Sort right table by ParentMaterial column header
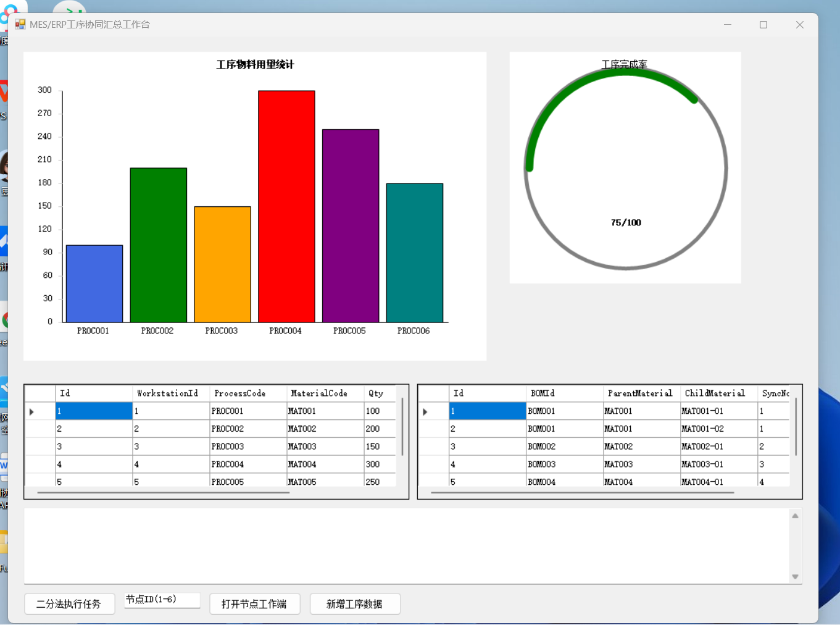The height and width of the screenshot is (625, 840). point(642,393)
